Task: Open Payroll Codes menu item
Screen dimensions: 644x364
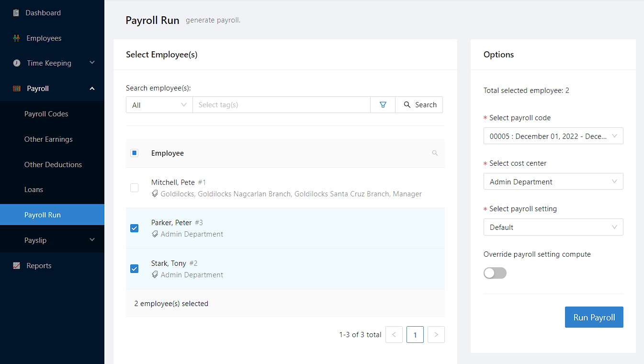Action: click(x=46, y=114)
